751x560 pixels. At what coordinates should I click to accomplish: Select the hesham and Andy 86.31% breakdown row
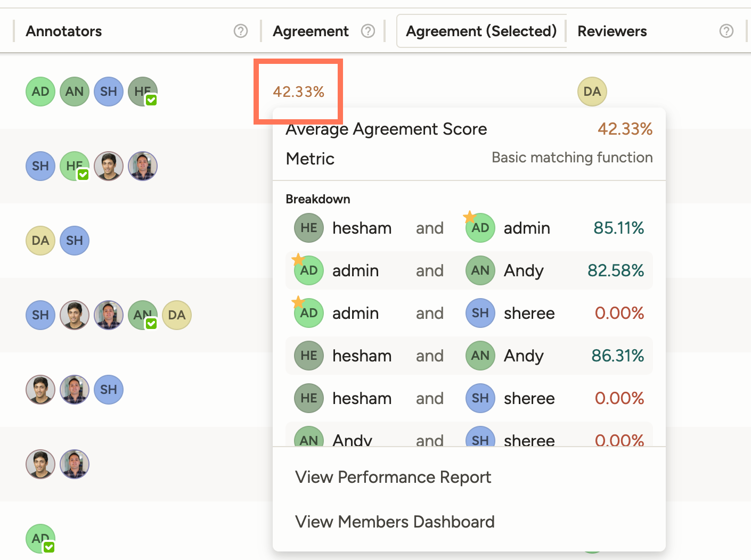coord(469,356)
